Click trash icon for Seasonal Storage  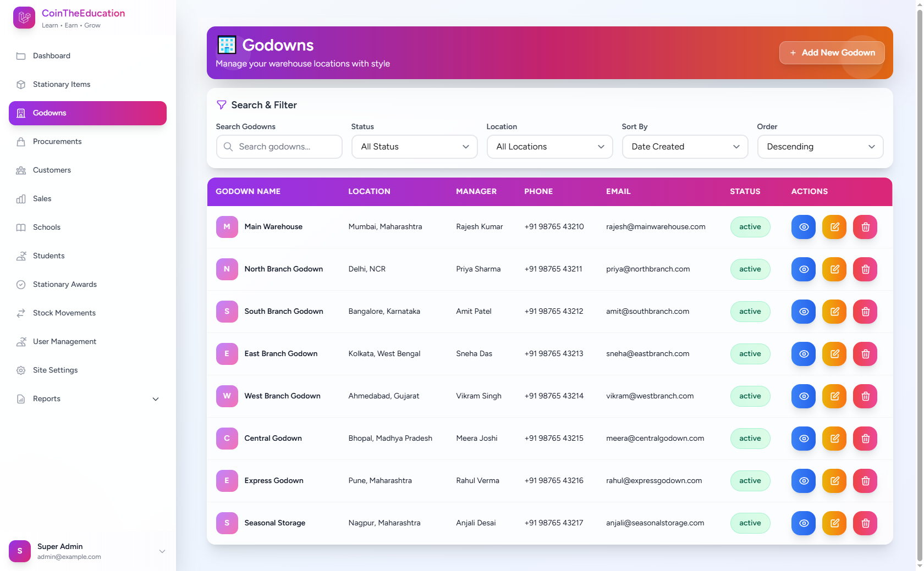[865, 523]
